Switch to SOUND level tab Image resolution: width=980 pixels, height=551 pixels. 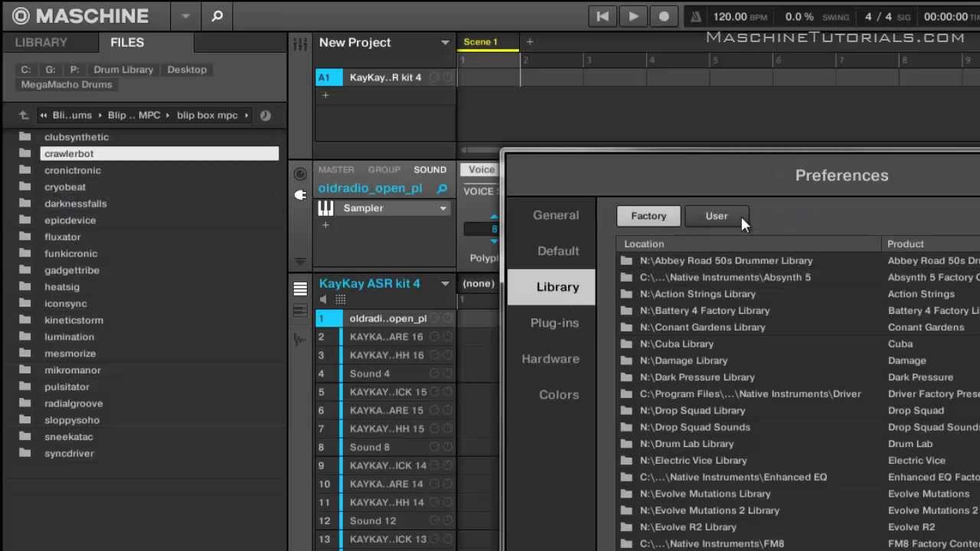click(x=430, y=170)
